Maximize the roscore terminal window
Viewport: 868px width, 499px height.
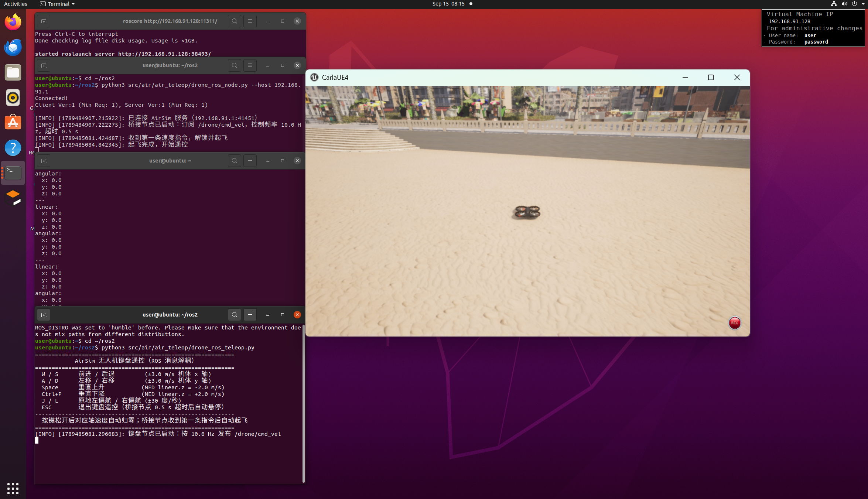(x=283, y=21)
